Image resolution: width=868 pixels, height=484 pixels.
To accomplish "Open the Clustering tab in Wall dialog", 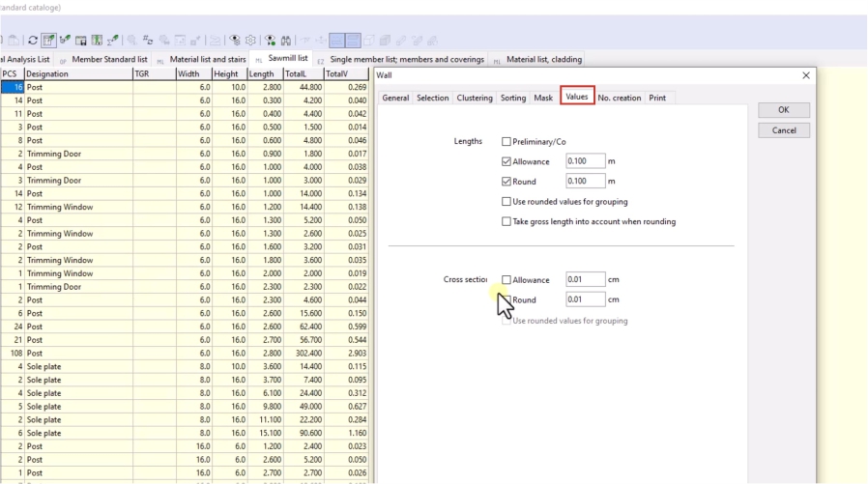I will pos(475,98).
